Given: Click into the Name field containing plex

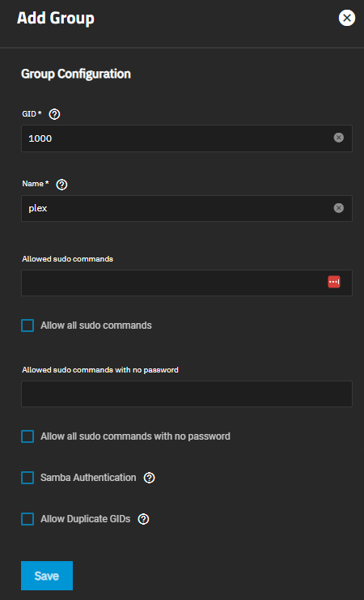Looking at the screenshot, I should coord(187,208).
